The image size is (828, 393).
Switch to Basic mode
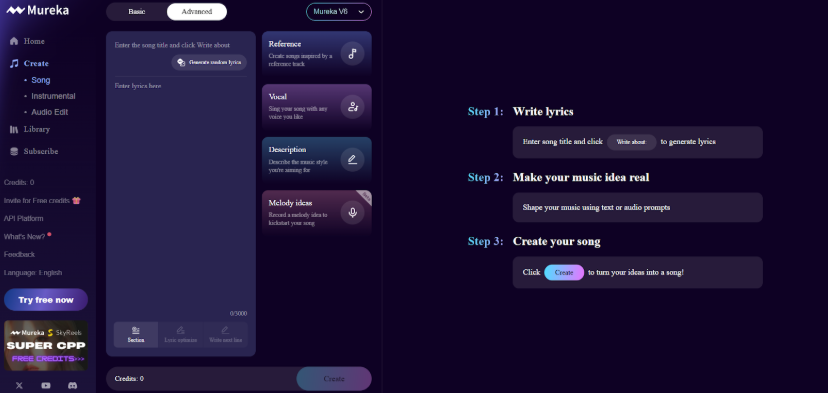137,12
